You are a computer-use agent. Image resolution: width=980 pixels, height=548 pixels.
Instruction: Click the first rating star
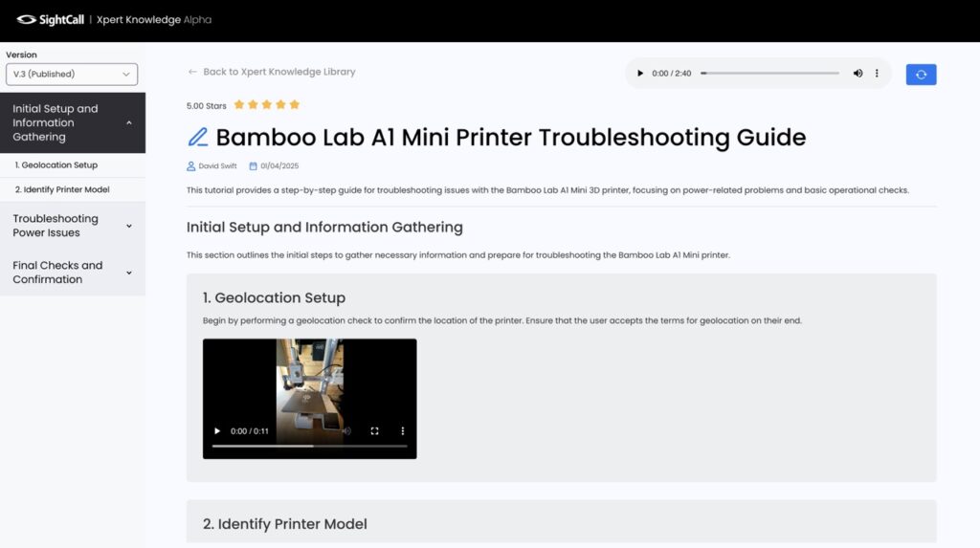pyautogui.click(x=238, y=105)
